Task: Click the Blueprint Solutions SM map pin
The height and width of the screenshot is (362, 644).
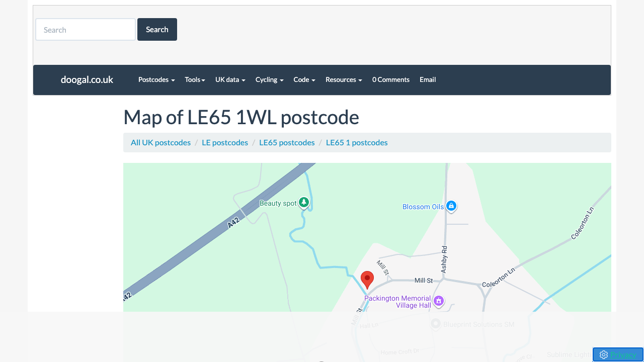Action: tap(436, 324)
